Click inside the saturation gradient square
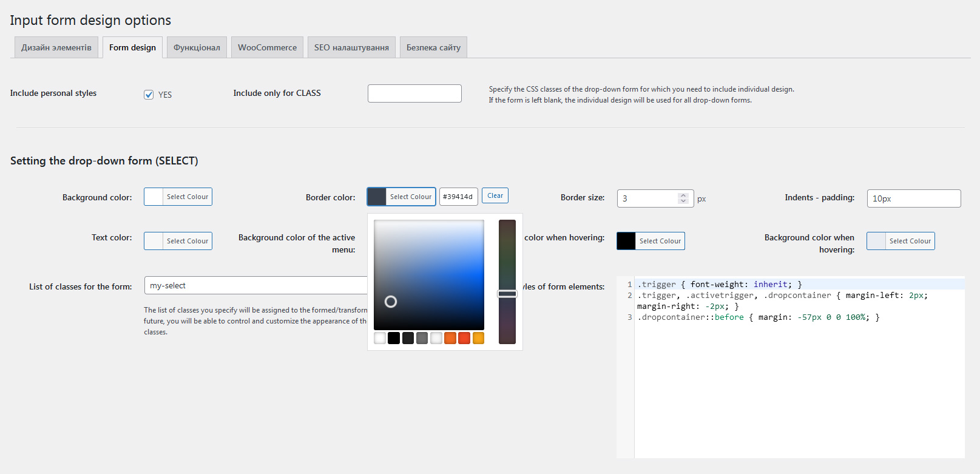The height and width of the screenshot is (474, 980). 429,275
